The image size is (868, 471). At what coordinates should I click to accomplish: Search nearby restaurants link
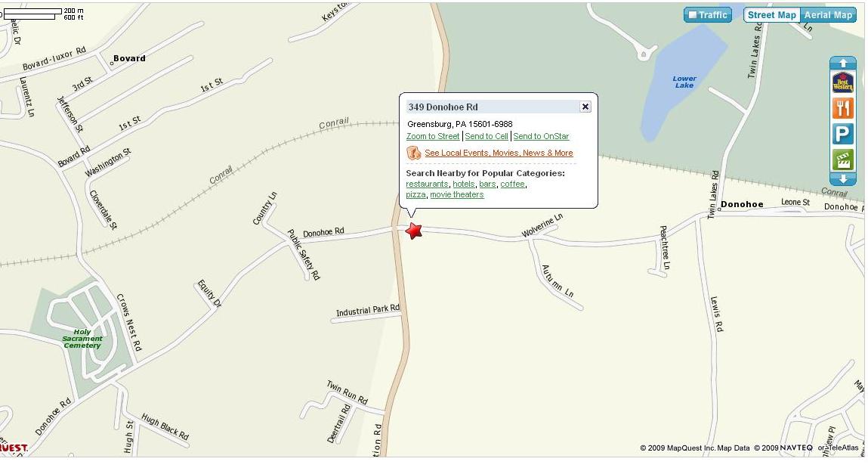(x=427, y=184)
